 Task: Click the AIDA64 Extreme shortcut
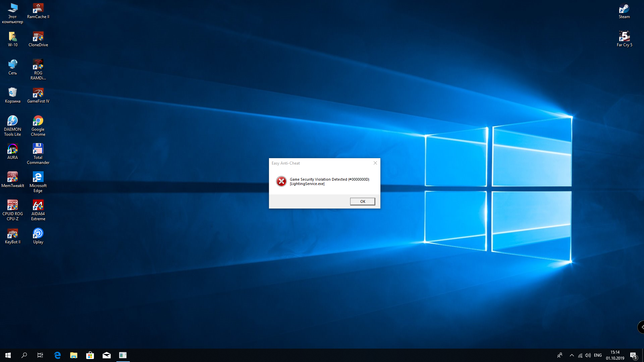(38, 209)
